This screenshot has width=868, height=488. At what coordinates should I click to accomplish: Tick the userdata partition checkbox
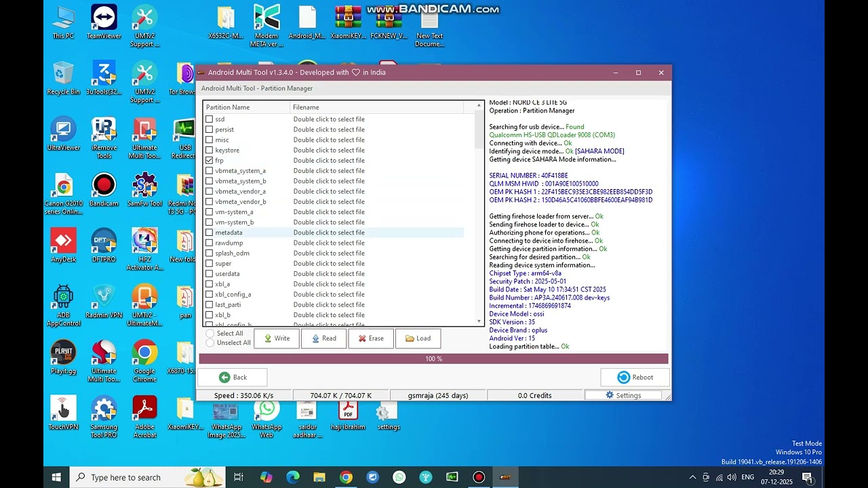click(210, 274)
